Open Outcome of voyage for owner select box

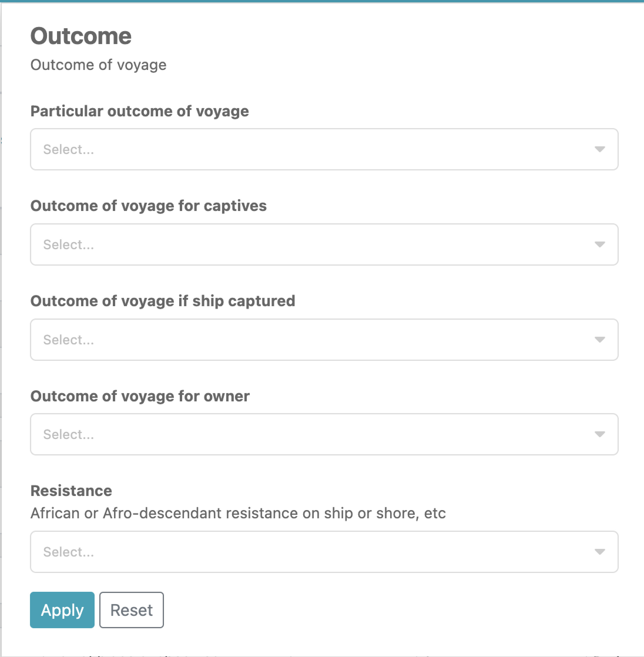tap(304, 434)
